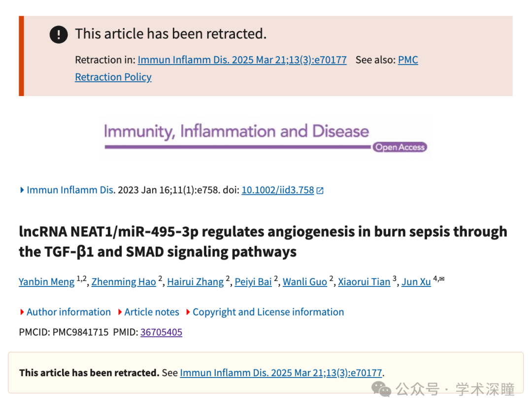Viewport: 532px width, 411px height.
Task: Open author Peiyi Bai's link
Action: pos(253,282)
